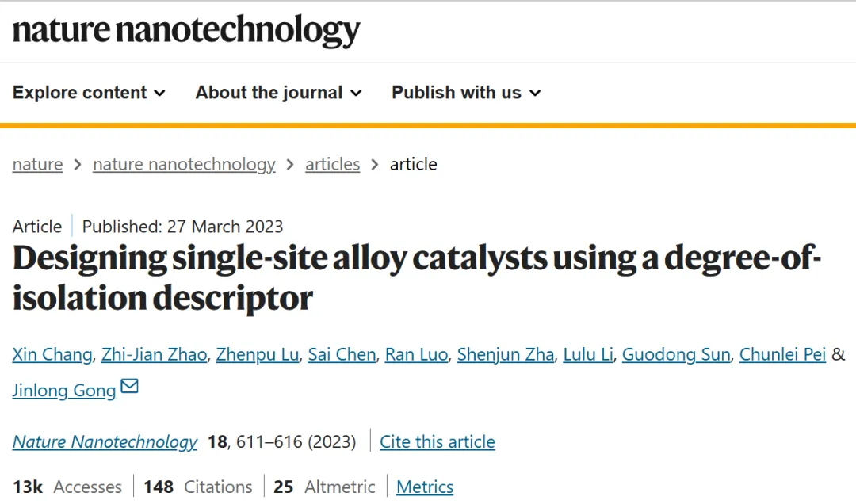Click author Ran Luo name
Viewport: 856px width, 504px height.
(x=417, y=354)
